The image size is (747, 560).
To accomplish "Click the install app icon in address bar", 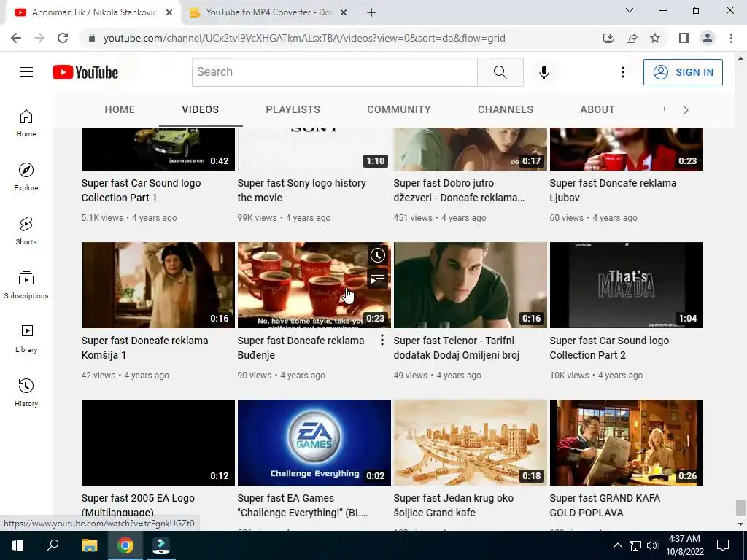I will [x=608, y=38].
